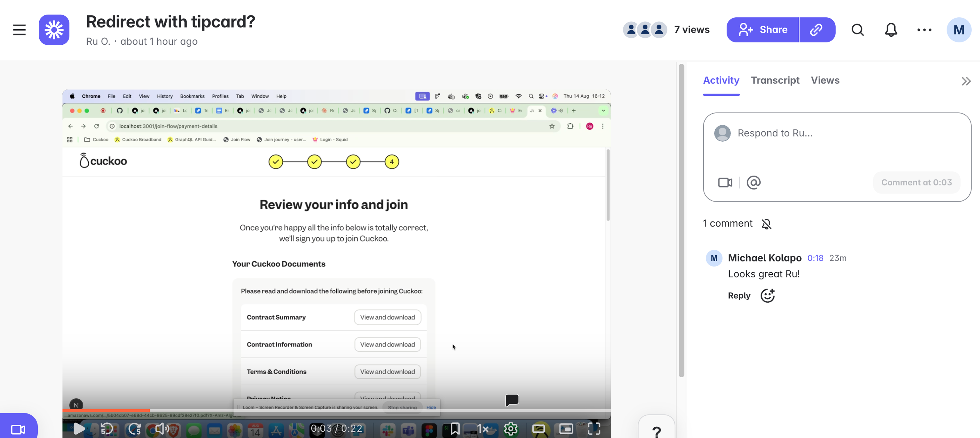980x438 pixels.
Task: Copy the video link
Action: coord(816,30)
